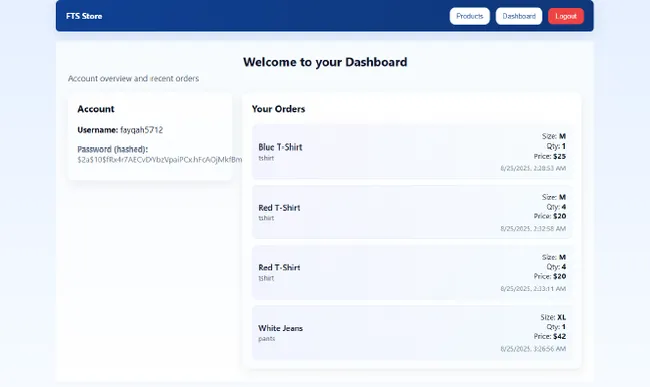The width and height of the screenshot is (650, 387).
Task: Click 'Account overview and recent orders' subtitle
Action: coord(133,78)
